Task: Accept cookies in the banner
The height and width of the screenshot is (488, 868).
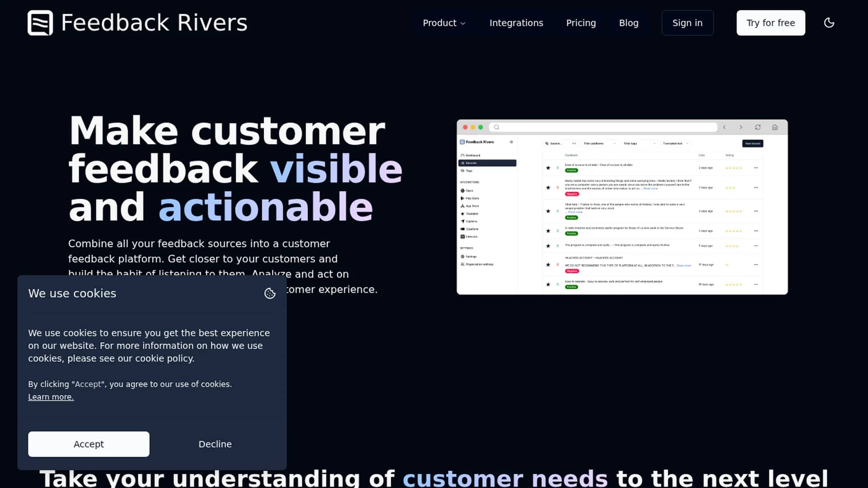Action: click(89, 444)
